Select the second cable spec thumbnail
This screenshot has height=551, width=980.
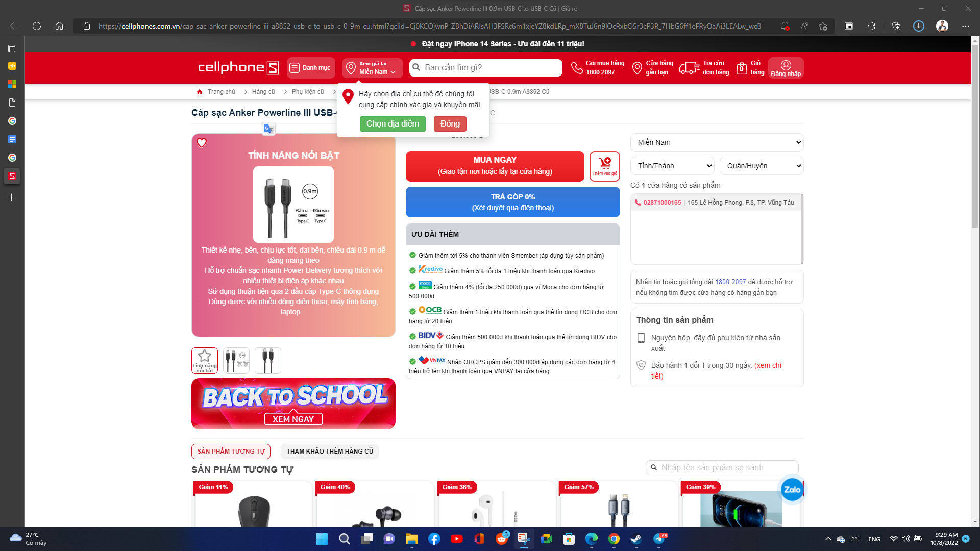point(236,361)
